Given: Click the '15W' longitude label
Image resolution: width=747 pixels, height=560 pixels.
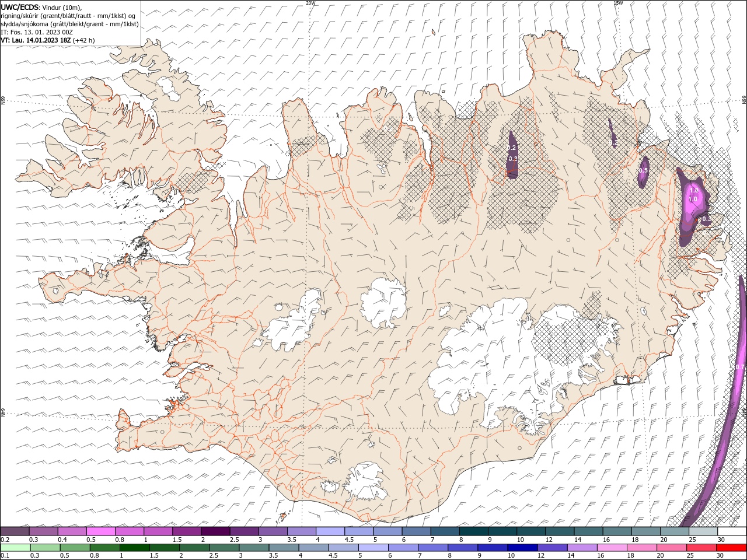Looking at the screenshot, I should click(618, 3).
